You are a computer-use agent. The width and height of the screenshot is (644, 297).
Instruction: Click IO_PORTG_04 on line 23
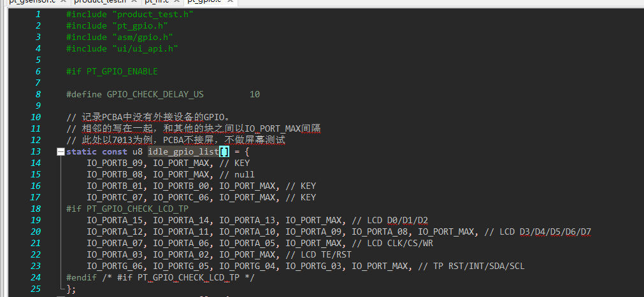(247, 266)
